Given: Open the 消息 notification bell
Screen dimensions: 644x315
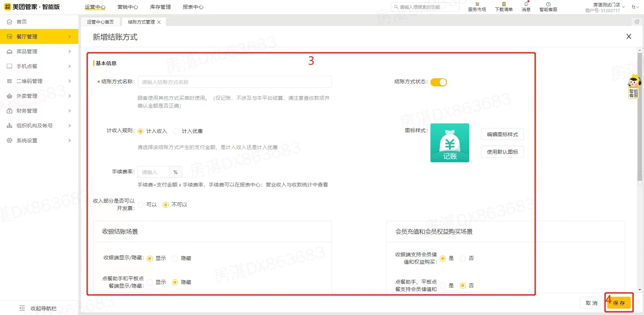Looking at the screenshot, I should click(x=526, y=4).
